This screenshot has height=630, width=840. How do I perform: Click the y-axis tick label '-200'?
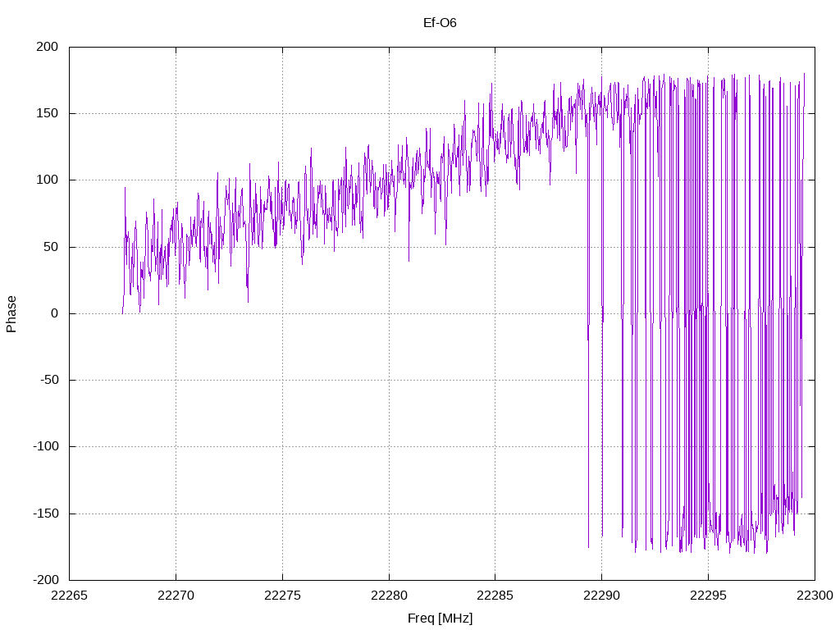(46, 580)
